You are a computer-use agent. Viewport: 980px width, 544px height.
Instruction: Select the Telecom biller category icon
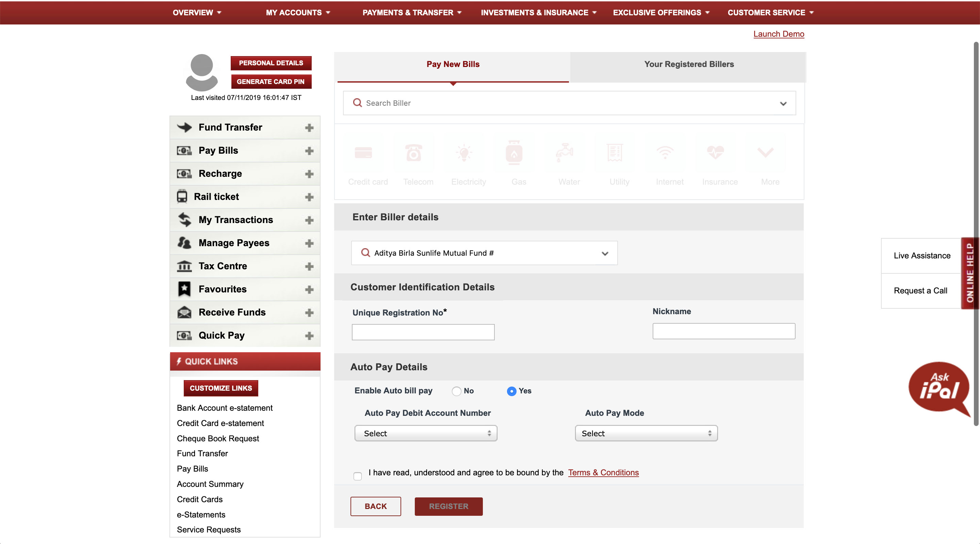click(413, 153)
